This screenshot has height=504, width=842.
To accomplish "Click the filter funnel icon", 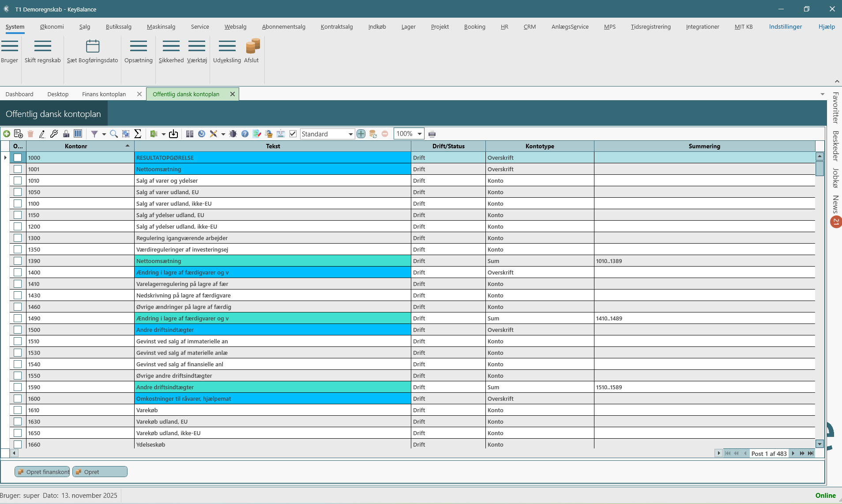I will [x=94, y=134].
